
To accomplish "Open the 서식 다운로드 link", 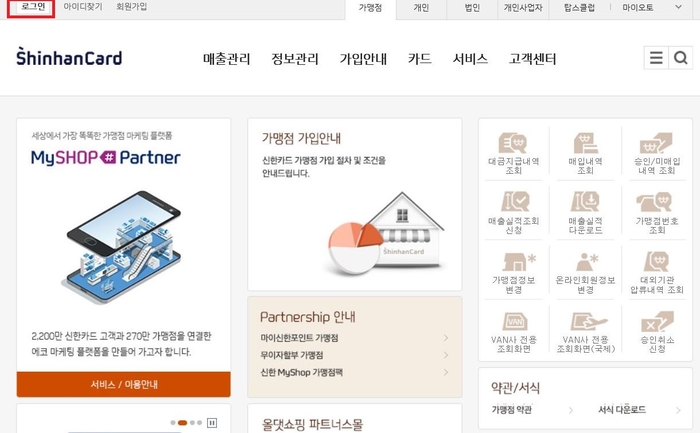I will (x=622, y=409).
